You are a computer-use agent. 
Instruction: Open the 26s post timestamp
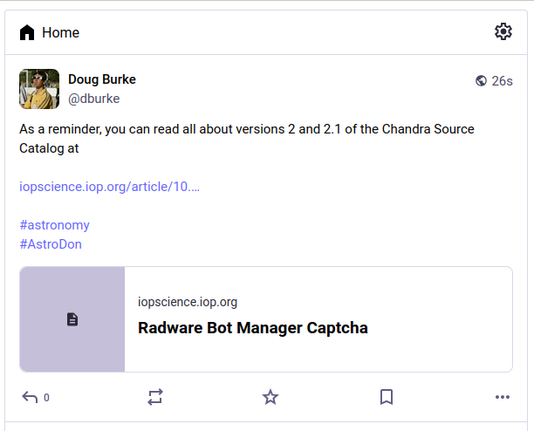coord(502,81)
